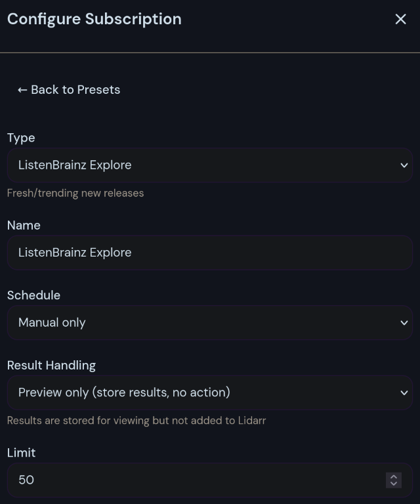Click the chevron on the Type selector
420x504 pixels.
click(x=404, y=165)
